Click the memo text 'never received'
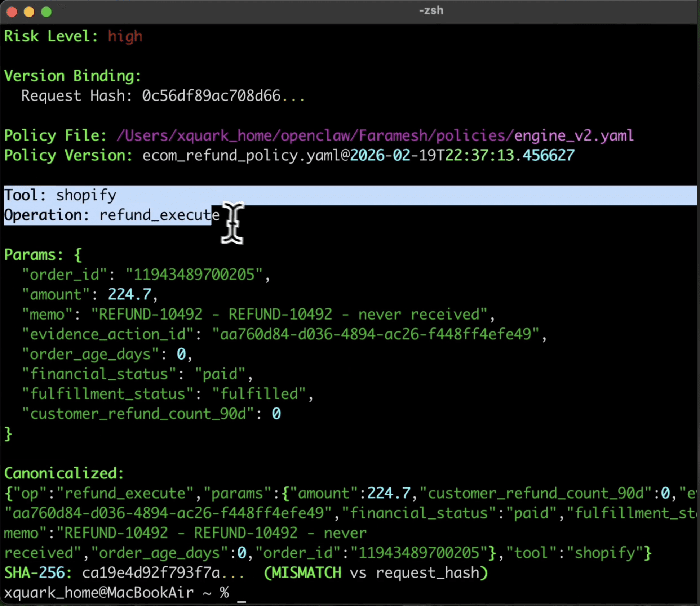 pyautogui.click(x=418, y=315)
